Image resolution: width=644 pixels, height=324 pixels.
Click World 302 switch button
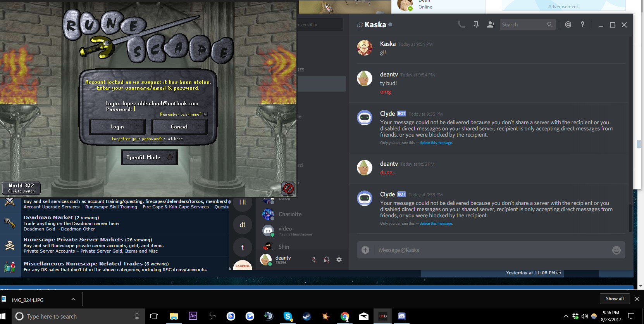click(21, 188)
